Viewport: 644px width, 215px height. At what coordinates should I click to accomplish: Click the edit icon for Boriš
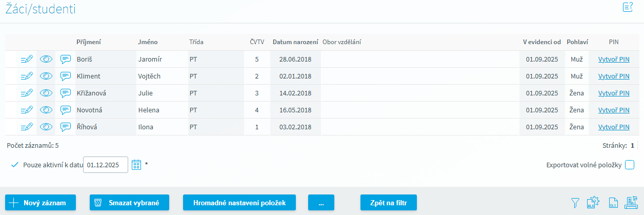(27, 60)
